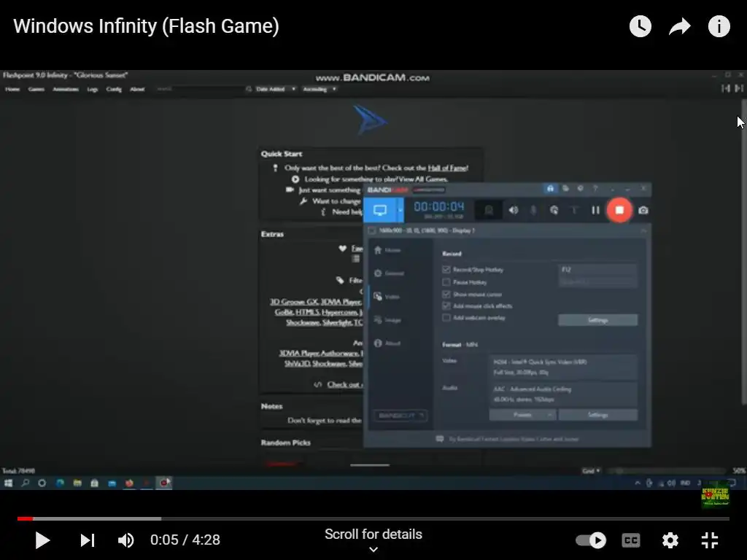Click Bandicam mouse click effect icon
Viewport: 747px width, 560px height.
tap(554, 210)
